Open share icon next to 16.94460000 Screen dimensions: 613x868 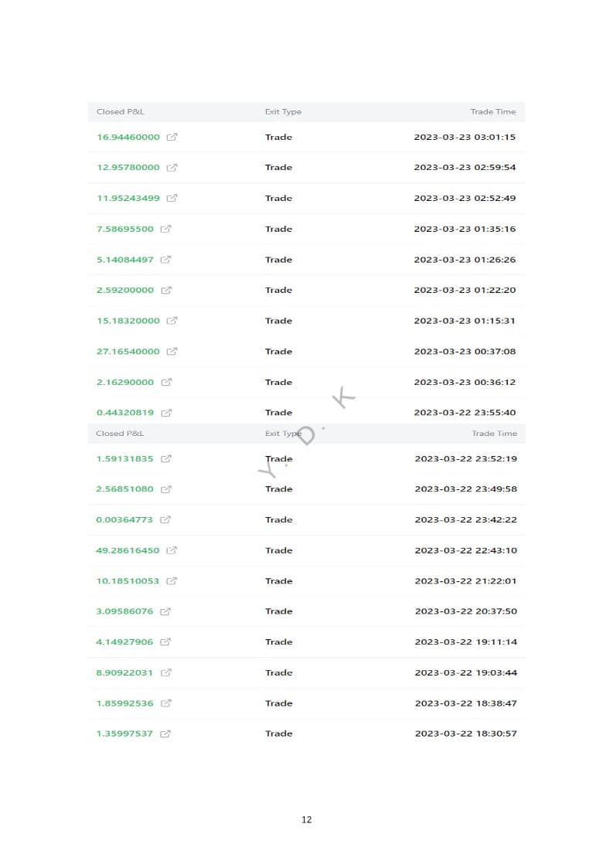pos(172,138)
